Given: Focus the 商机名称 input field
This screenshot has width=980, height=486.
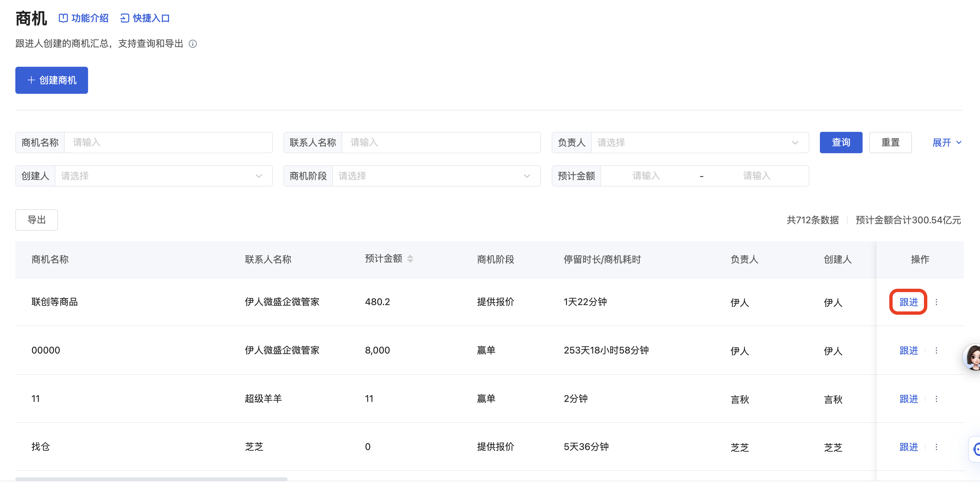Looking at the screenshot, I should [x=168, y=142].
